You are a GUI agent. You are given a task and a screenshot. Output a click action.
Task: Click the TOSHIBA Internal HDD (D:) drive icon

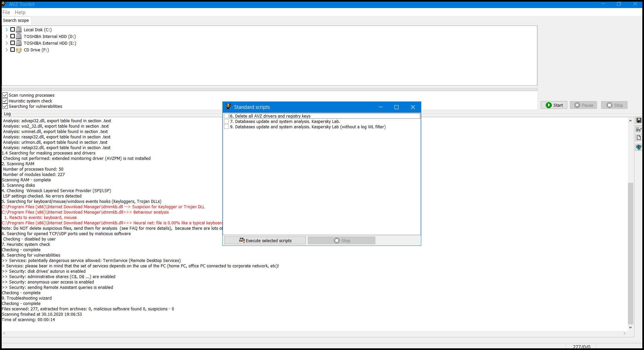tap(19, 36)
